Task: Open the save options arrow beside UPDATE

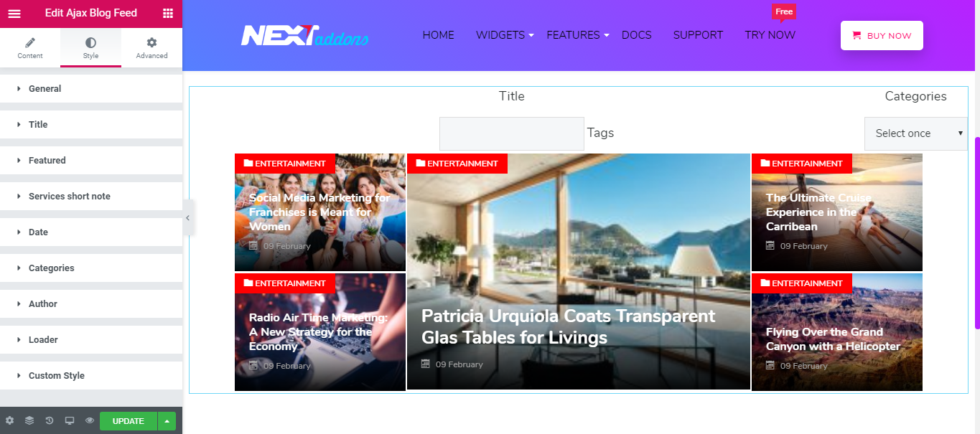Action: pyautogui.click(x=167, y=421)
